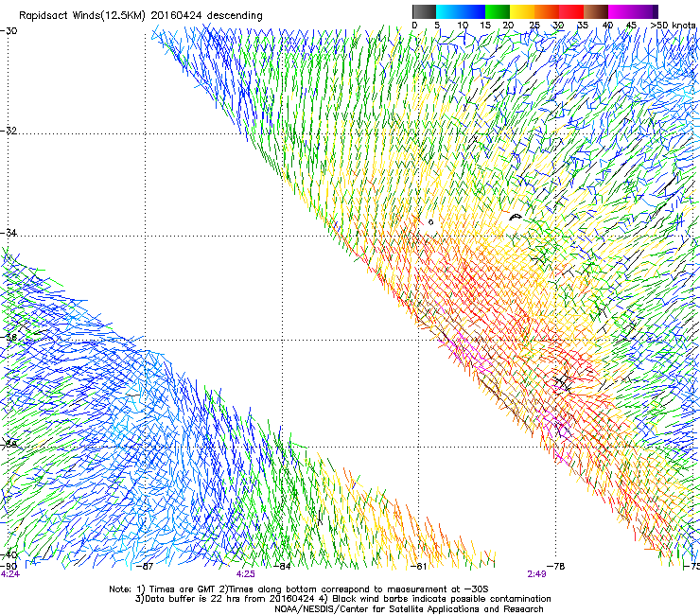The image size is (700, 615).
Task: Click the green 15-20 knots legend swatch
Action: pos(498,11)
